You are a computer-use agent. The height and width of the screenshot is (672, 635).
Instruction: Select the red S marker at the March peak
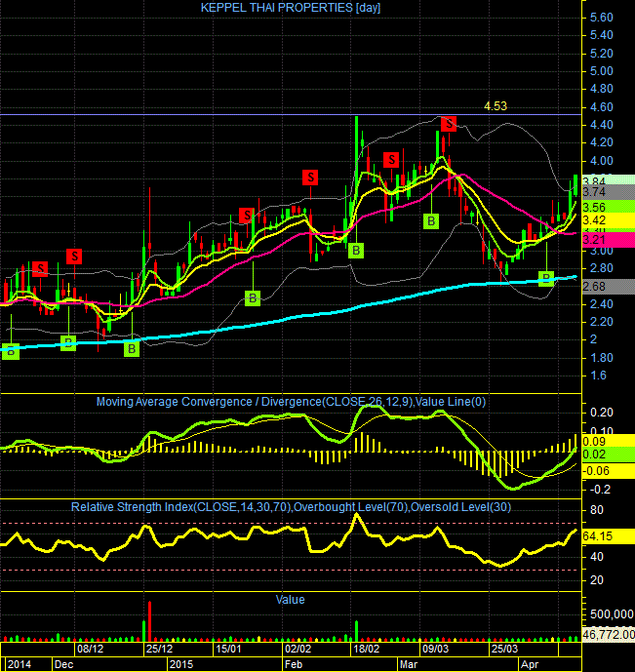click(x=449, y=124)
